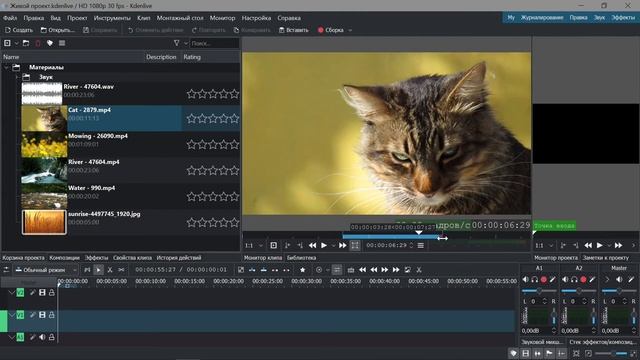Click the Создать new project button

click(19, 30)
